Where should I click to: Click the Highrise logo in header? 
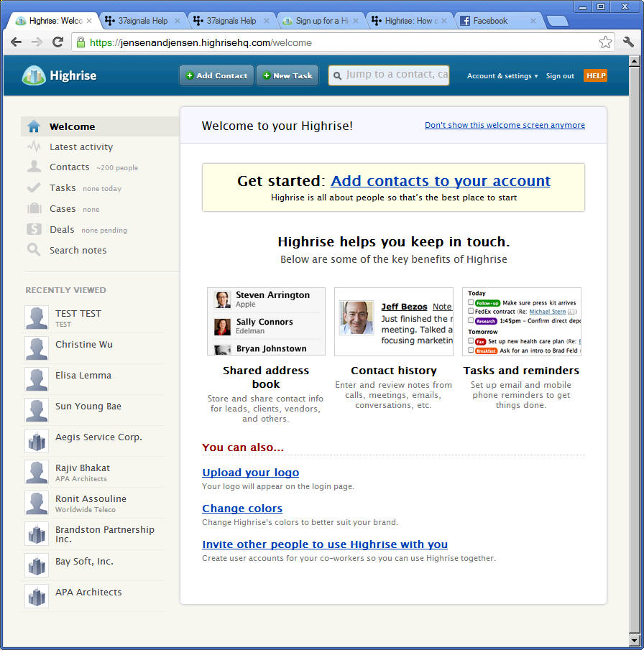pos(59,75)
